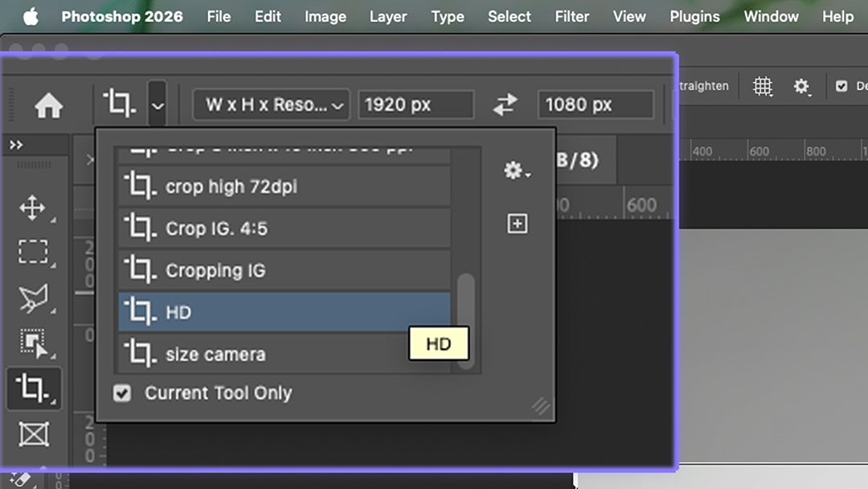Open the Apple menu
868x489 pixels.
tap(31, 17)
